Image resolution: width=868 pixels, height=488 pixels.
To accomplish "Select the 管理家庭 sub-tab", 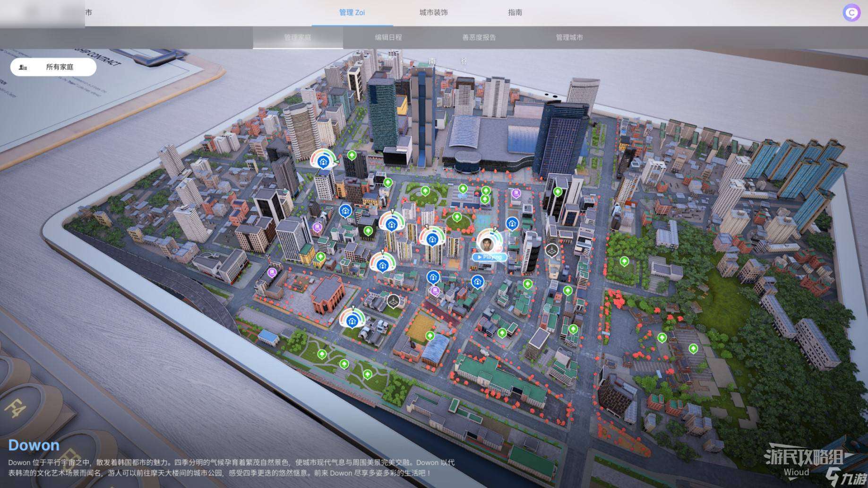I will pyautogui.click(x=298, y=37).
